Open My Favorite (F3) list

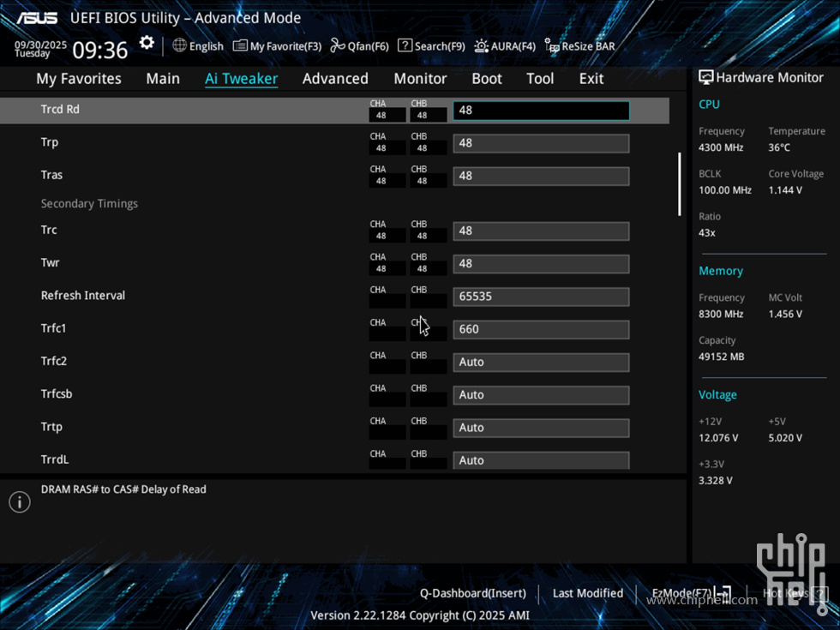click(x=277, y=46)
